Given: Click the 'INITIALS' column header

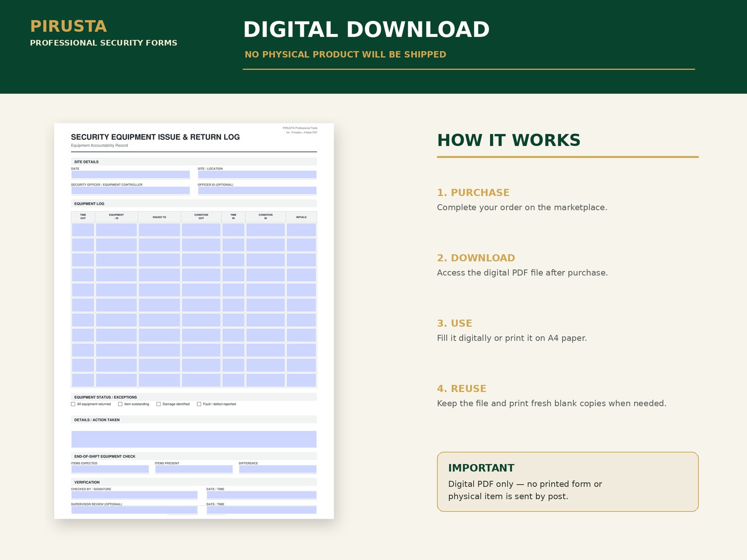Looking at the screenshot, I should click(301, 217).
